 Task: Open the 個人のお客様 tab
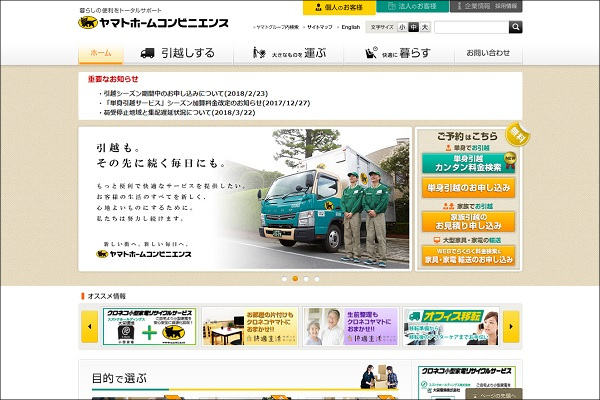339,7
